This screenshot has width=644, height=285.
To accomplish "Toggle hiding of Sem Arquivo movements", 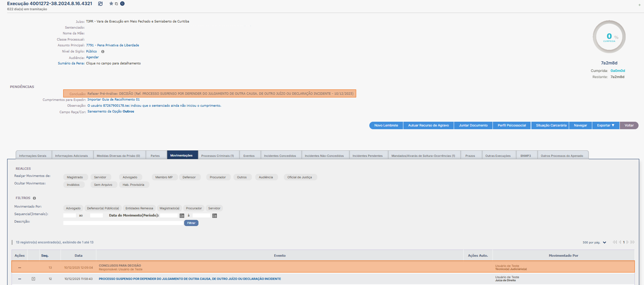I will pos(103,185).
